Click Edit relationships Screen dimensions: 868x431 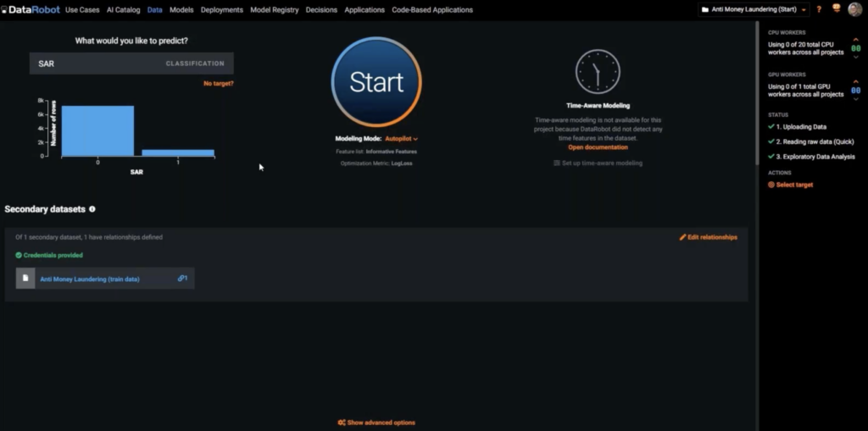coord(709,237)
